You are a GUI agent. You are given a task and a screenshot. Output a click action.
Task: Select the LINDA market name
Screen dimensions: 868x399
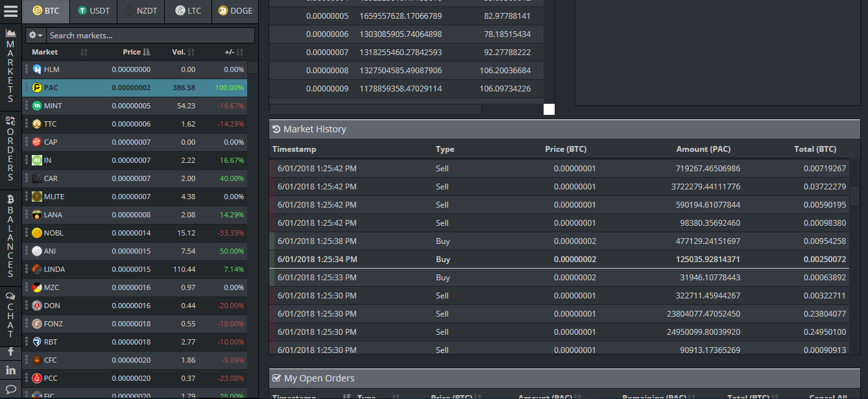(54, 269)
